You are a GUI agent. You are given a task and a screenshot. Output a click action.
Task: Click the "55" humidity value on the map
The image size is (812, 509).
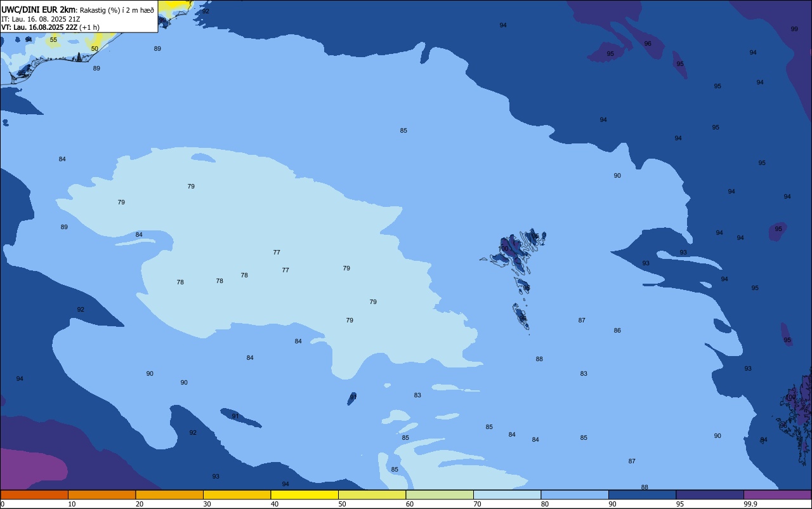(53, 40)
